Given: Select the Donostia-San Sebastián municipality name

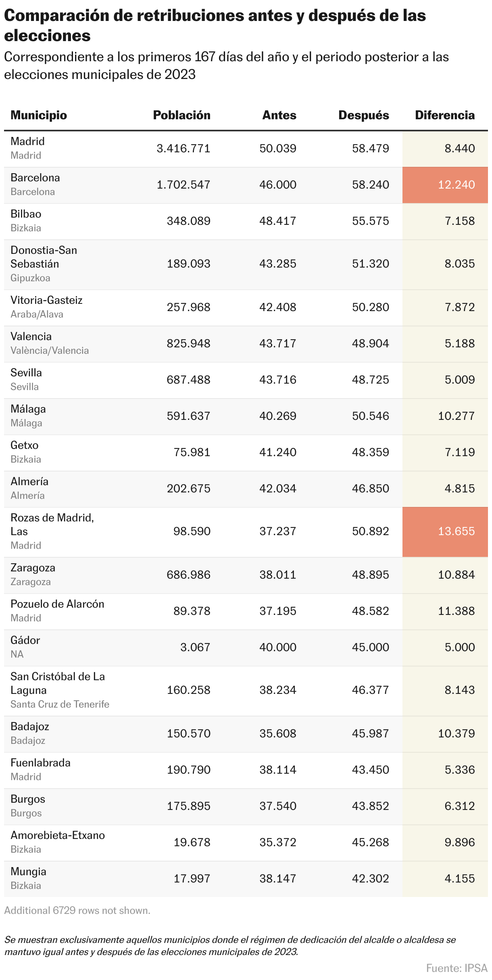Looking at the screenshot, I should 44,257.
